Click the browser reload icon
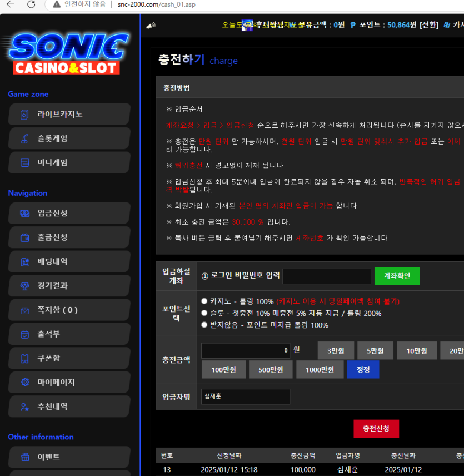Image resolution: width=464 pixels, height=476 pixels. tap(31, 4)
